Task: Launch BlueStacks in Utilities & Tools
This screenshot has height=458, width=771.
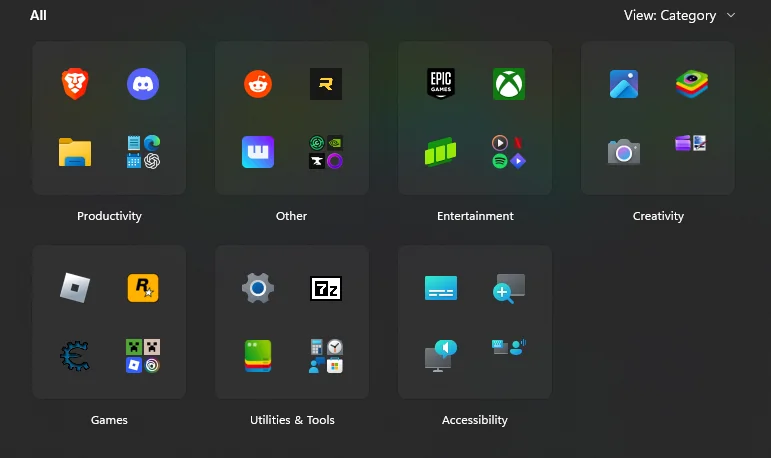Action: 258,356
